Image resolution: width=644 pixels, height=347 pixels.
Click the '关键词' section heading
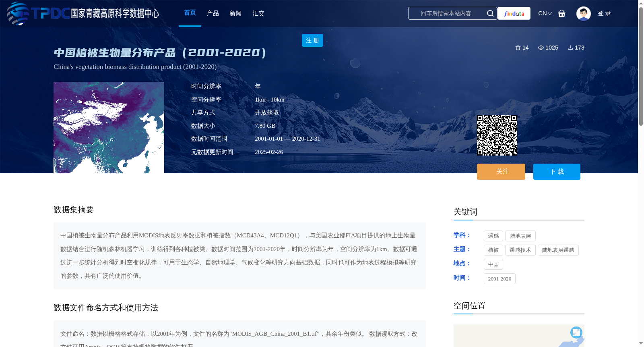pos(465,212)
